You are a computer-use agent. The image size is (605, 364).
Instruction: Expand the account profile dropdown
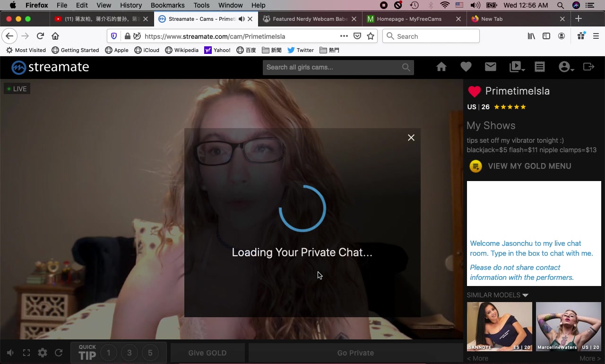(x=566, y=67)
